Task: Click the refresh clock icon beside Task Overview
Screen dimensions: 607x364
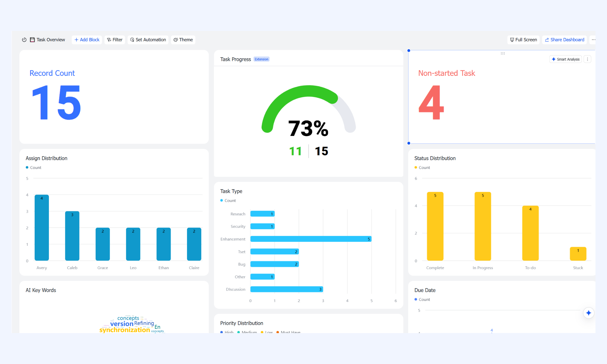Action: click(x=24, y=40)
